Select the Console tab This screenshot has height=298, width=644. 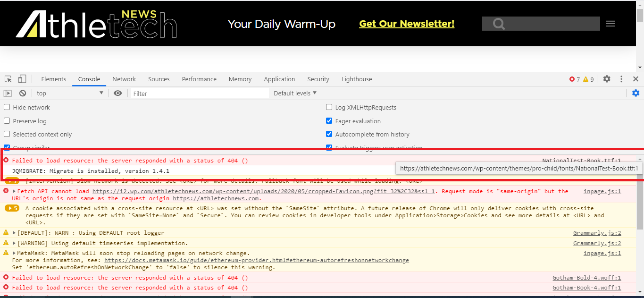(89, 79)
